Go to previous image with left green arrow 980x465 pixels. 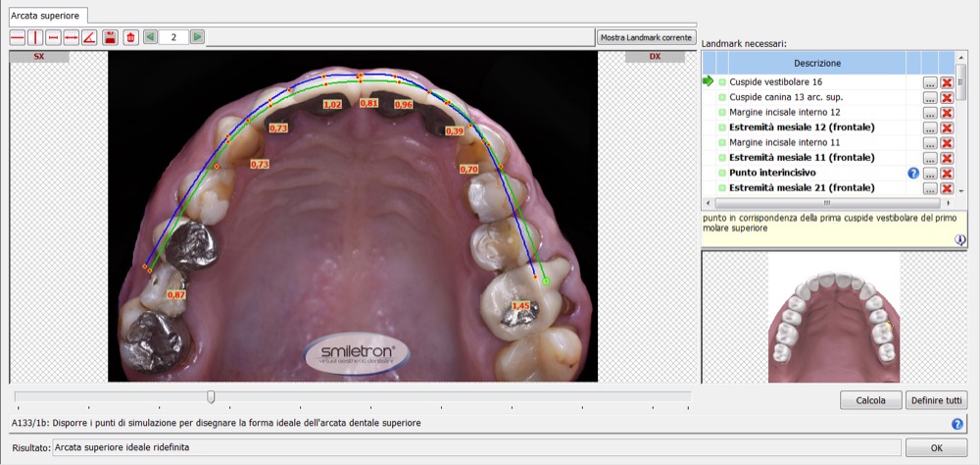pyautogui.click(x=150, y=37)
